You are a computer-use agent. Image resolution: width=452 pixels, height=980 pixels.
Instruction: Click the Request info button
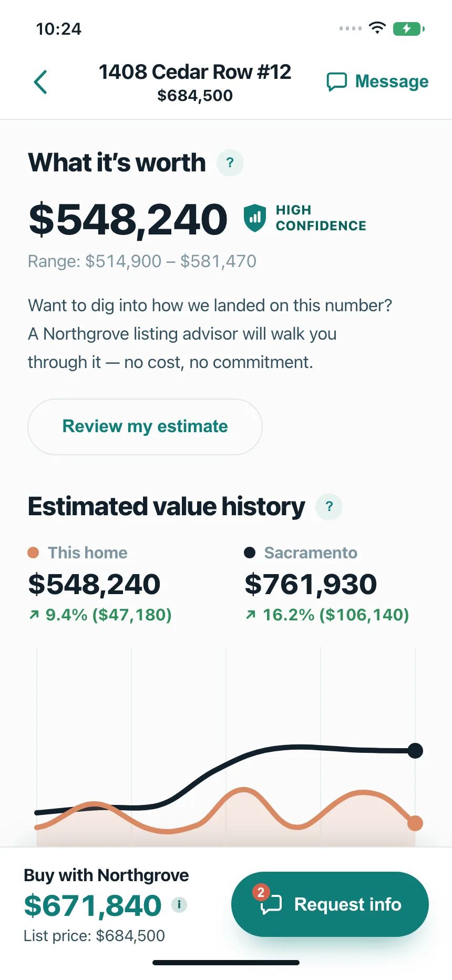tap(330, 904)
